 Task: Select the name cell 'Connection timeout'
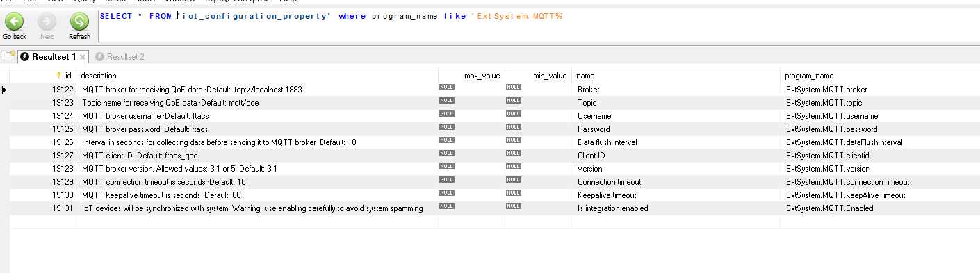pyautogui.click(x=610, y=182)
